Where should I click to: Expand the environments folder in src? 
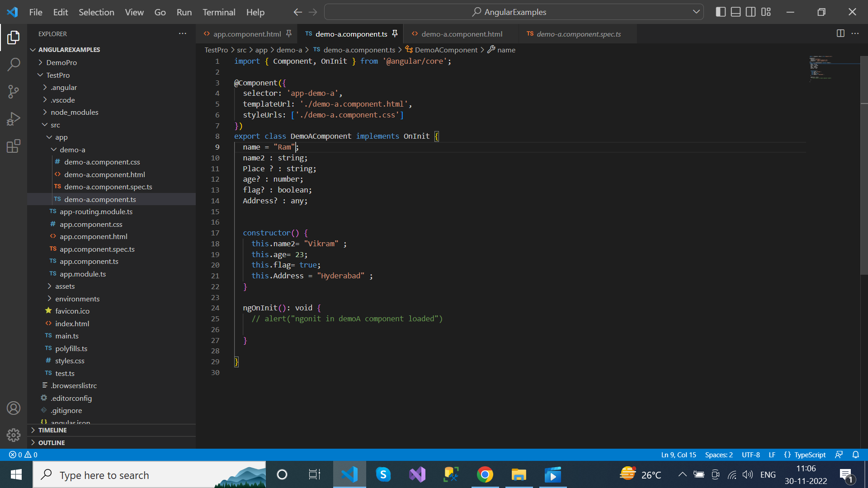point(49,299)
